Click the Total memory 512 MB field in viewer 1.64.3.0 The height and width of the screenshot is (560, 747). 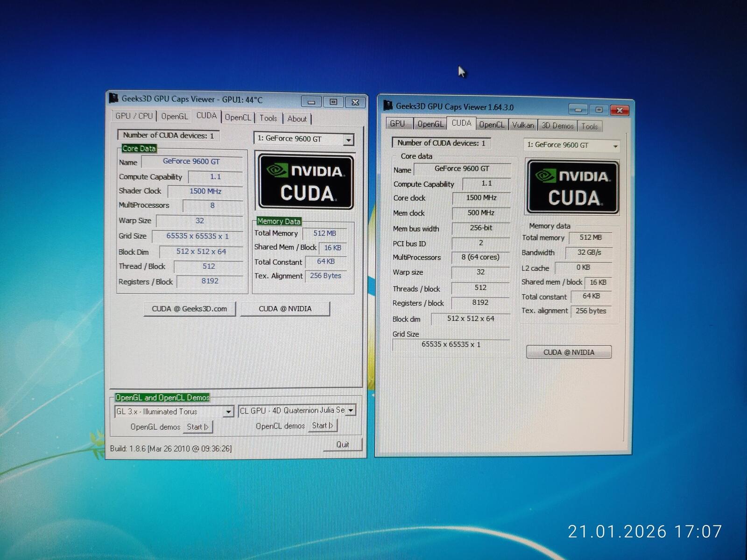pyautogui.click(x=591, y=238)
